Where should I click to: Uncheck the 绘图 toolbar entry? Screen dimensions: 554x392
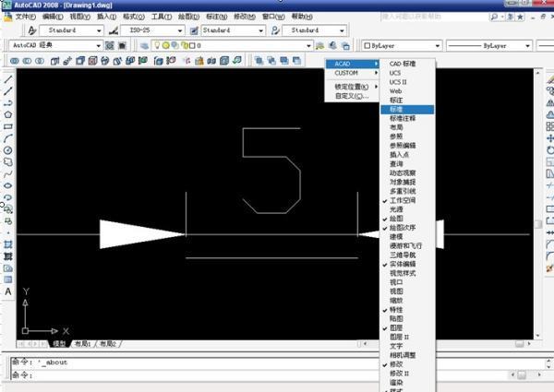click(396, 218)
